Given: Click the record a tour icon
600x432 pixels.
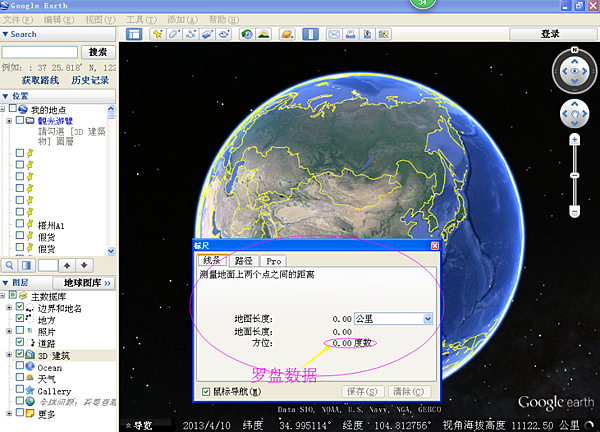Looking at the screenshot, I should pos(224,34).
